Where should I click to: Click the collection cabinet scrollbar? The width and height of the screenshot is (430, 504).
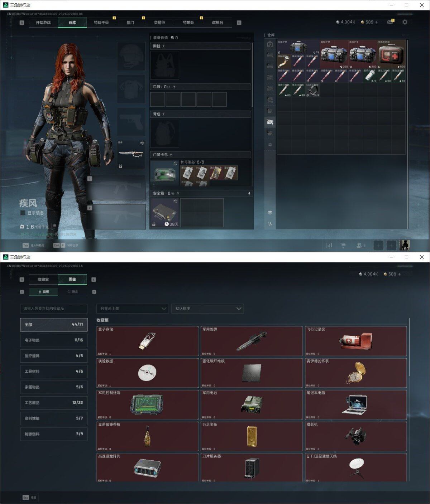click(x=409, y=347)
